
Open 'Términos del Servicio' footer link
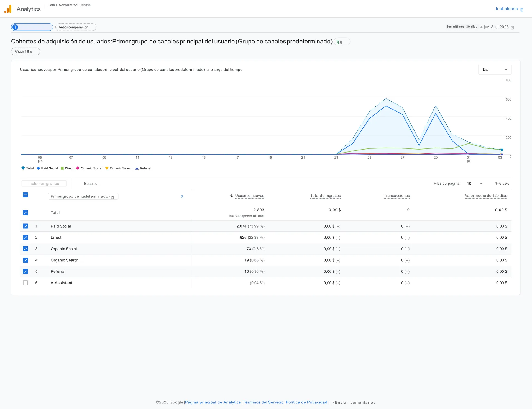coord(263,402)
